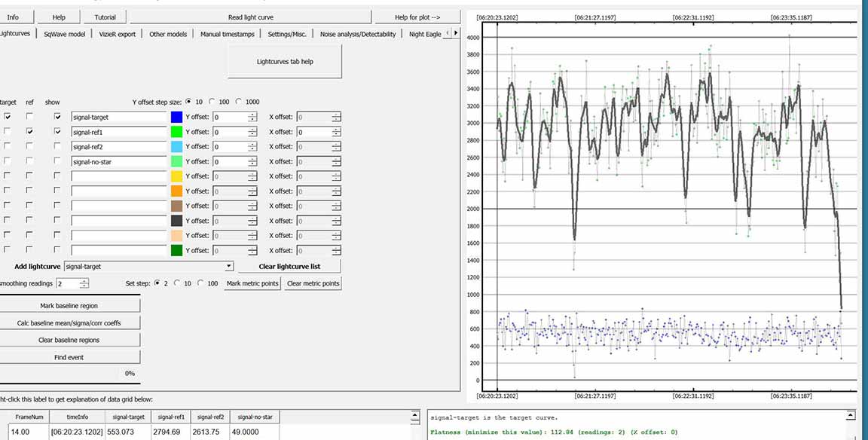
Task: Click the green signal-ref1 color swatch
Action: click(x=176, y=132)
